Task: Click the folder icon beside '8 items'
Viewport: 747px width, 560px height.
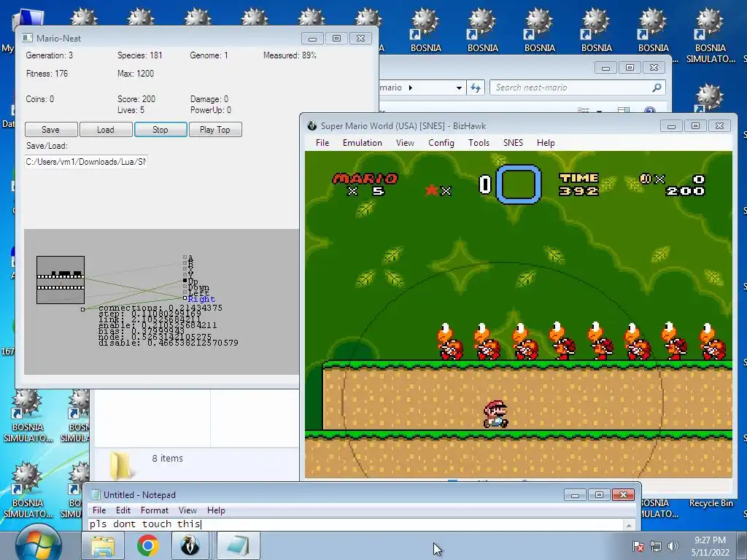Action: click(x=120, y=464)
